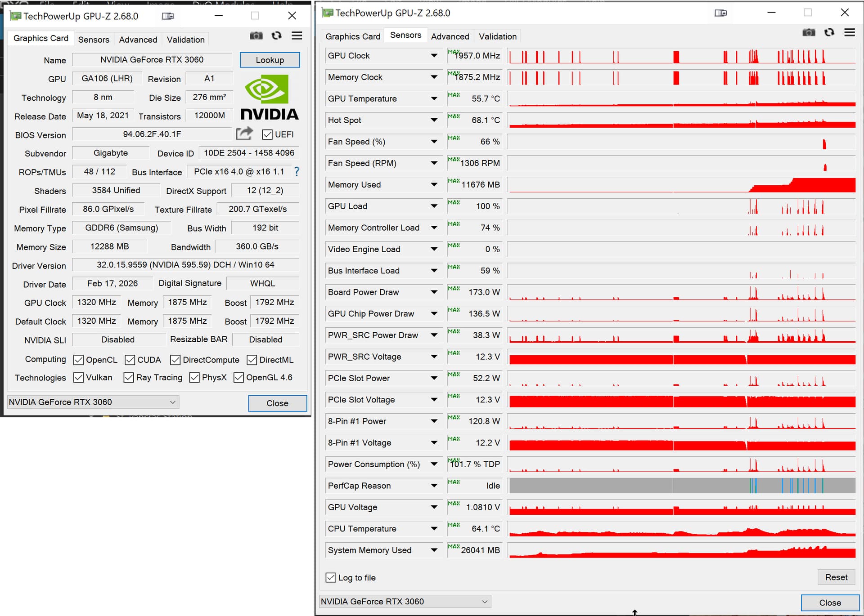Viewport: 864px width, 616px height.
Task: Open the hamburger menu in Sensors window
Action: (x=849, y=33)
